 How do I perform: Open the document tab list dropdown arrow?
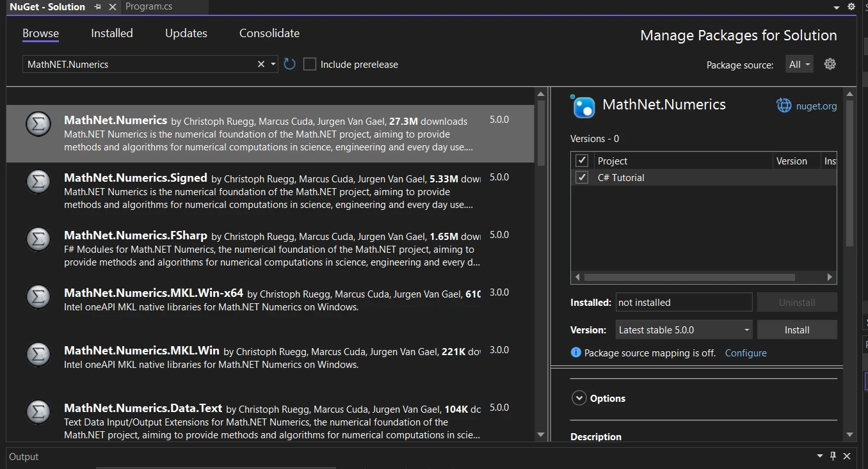click(837, 8)
